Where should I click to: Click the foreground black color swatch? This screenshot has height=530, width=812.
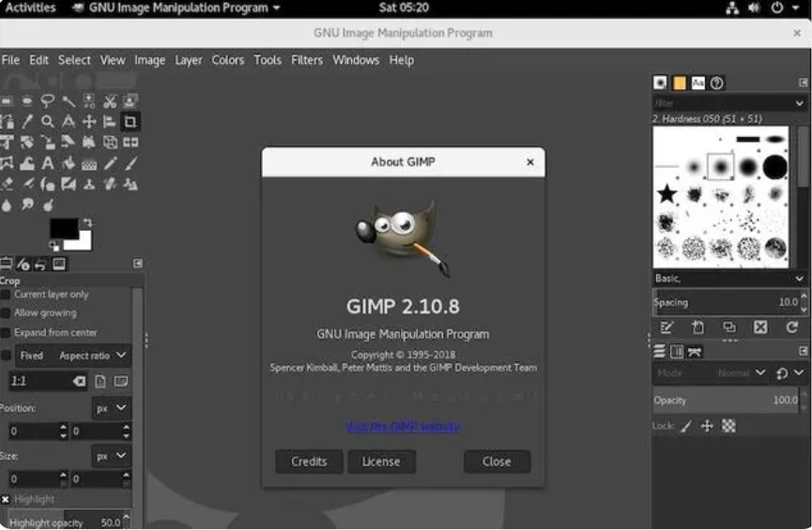point(63,228)
